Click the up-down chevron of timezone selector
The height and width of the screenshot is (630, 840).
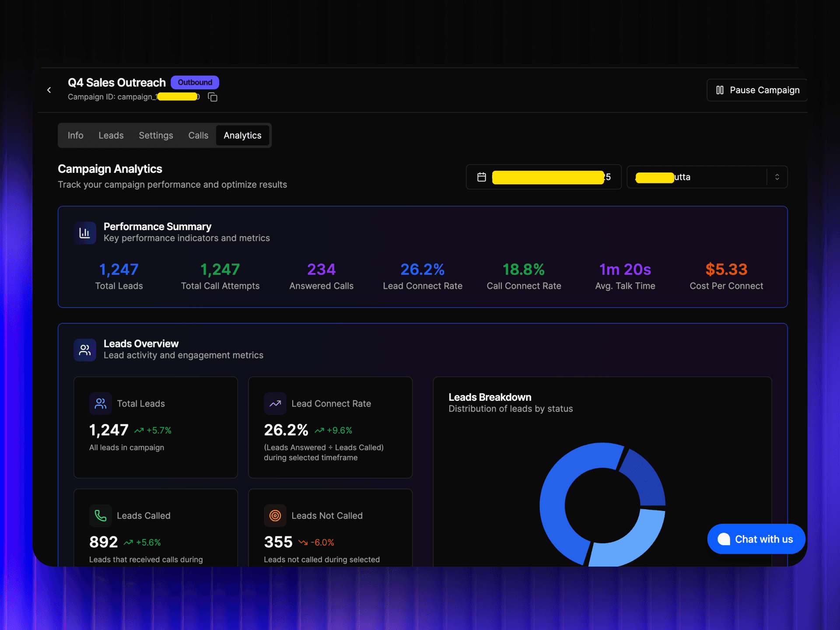point(777,177)
